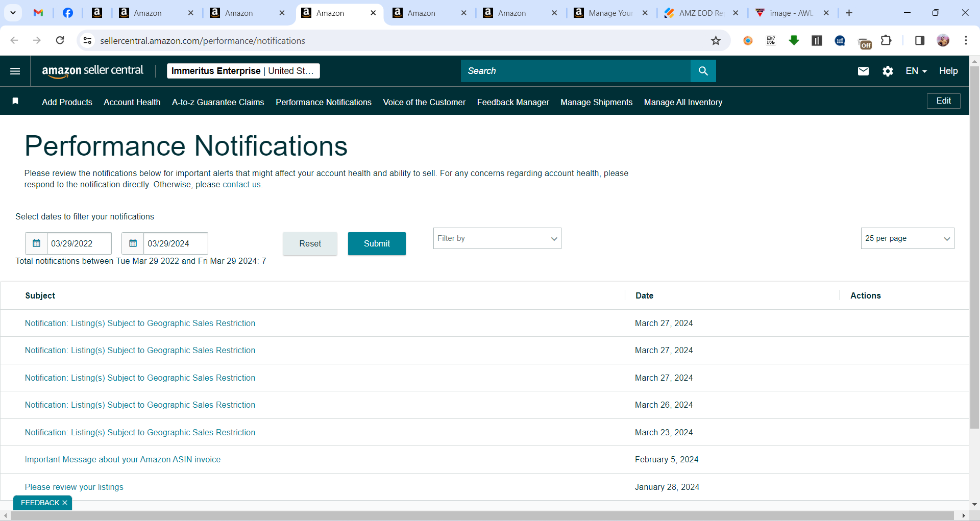Open the tab search dropdown chevron
Screen dimensions: 980x521
coord(13,13)
